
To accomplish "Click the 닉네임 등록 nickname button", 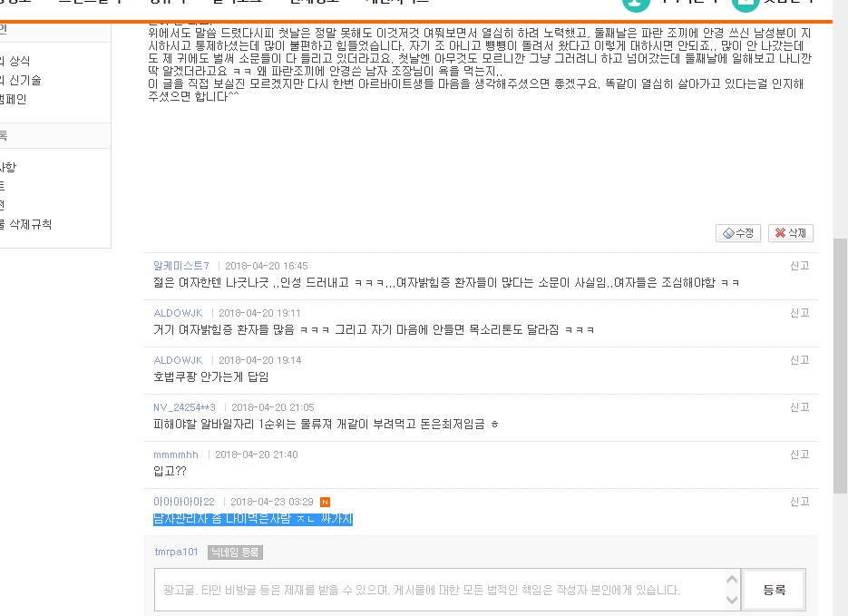I will coord(235,552).
